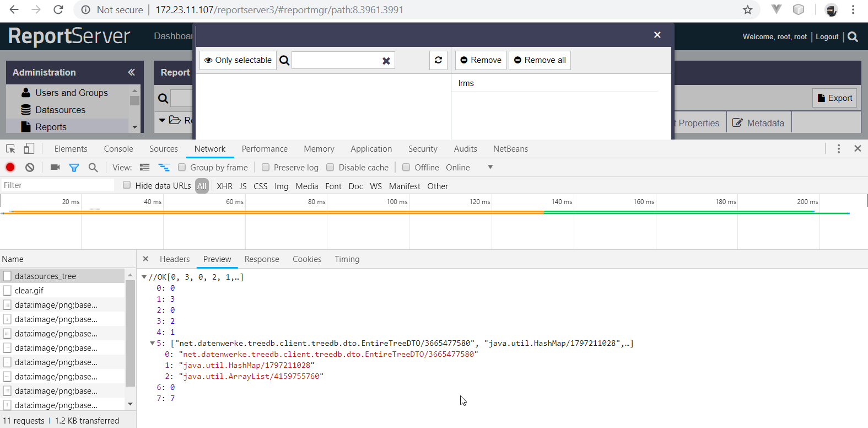Activate the DevTools inspect element picker
The image size is (868, 428).
[x=10, y=148]
